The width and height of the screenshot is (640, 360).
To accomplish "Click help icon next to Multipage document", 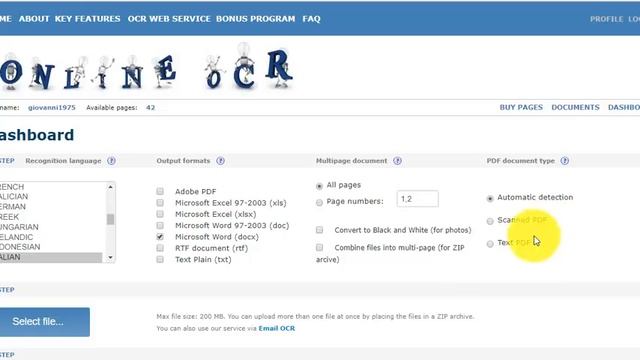I will (398, 161).
